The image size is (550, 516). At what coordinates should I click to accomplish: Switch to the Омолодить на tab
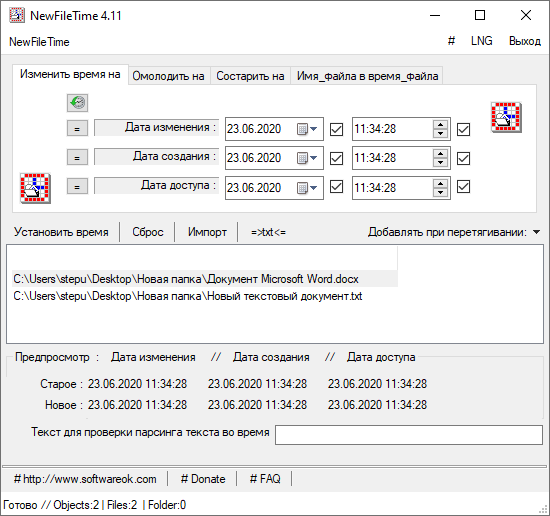168,76
